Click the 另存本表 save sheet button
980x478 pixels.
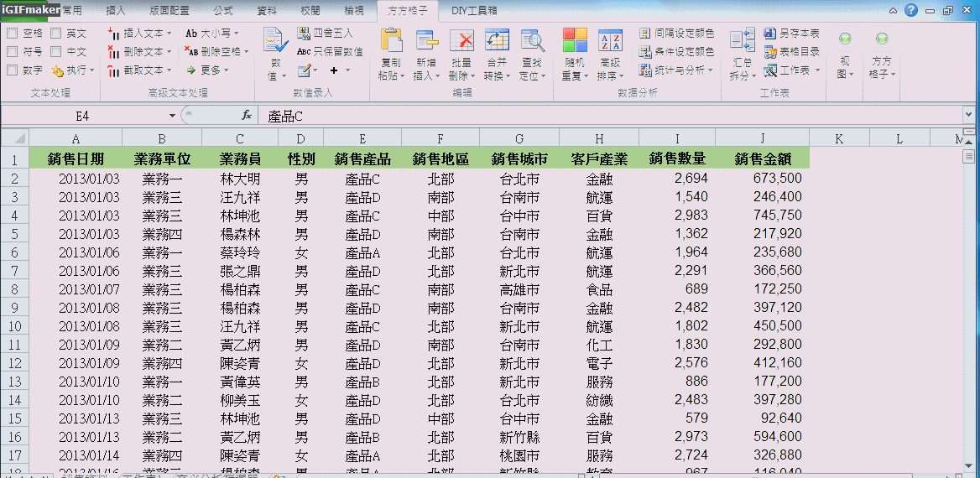click(791, 33)
